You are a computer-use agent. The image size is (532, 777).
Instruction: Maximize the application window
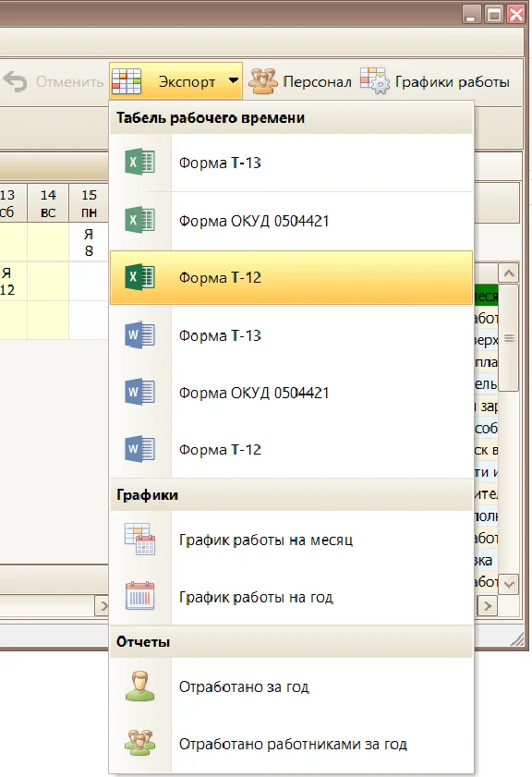tap(493, 14)
